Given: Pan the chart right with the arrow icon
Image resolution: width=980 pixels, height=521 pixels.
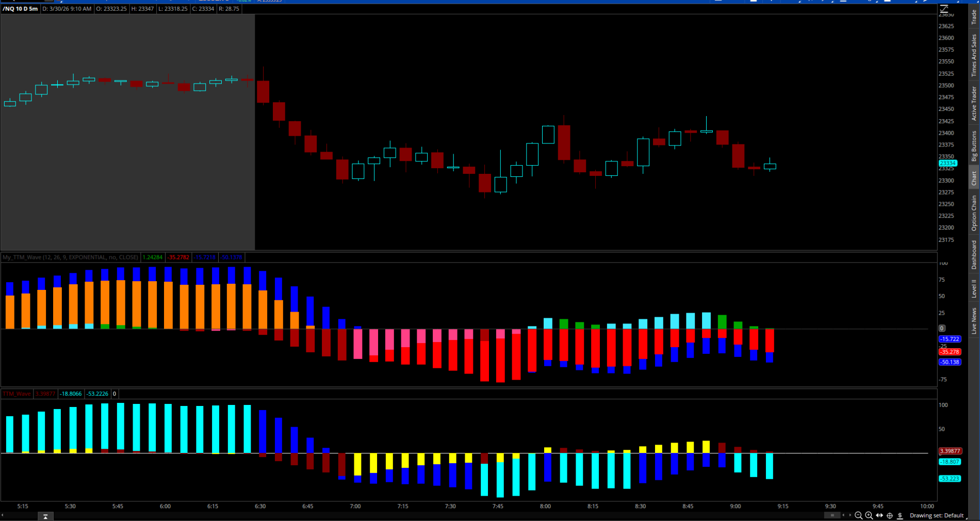Looking at the screenshot, I should point(850,515).
